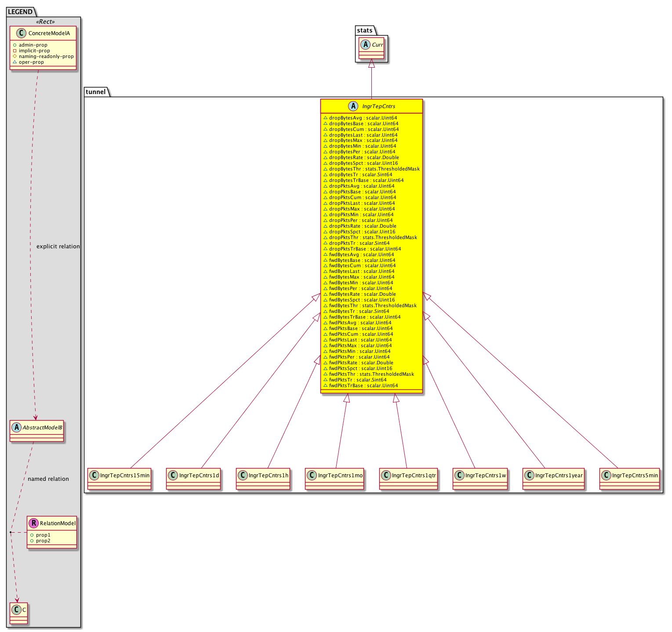Click the magenta R icon of RelationModel
The width and height of the screenshot is (672, 632).
click(34, 523)
